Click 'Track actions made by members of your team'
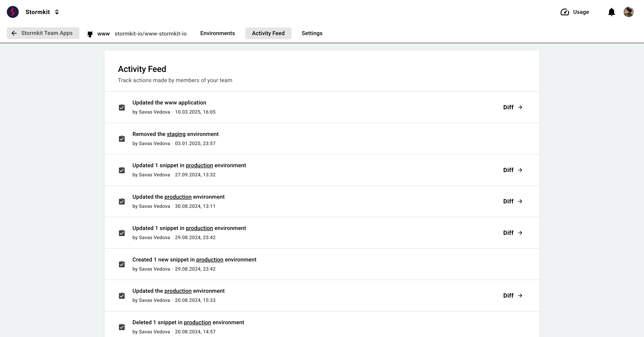This screenshot has width=644, height=337. click(x=175, y=80)
